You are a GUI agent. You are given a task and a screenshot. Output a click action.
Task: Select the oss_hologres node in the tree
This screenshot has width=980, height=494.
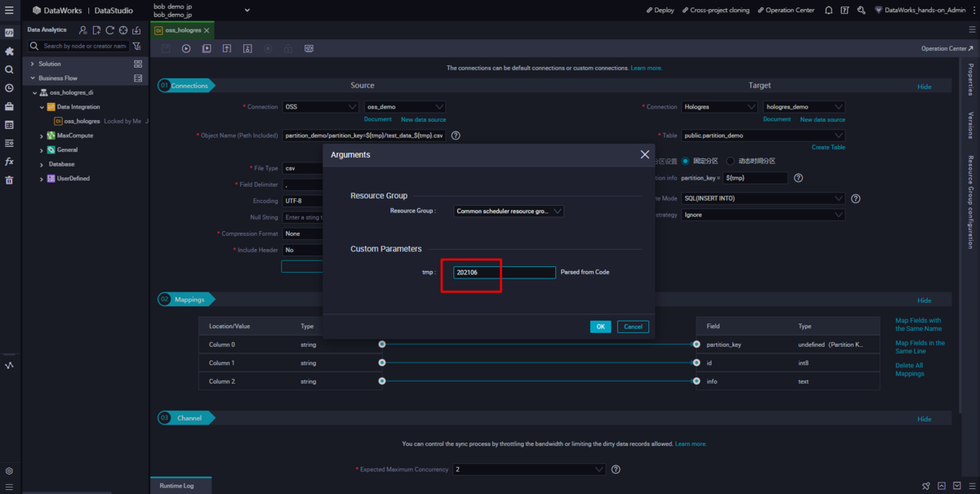pos(82,121)
